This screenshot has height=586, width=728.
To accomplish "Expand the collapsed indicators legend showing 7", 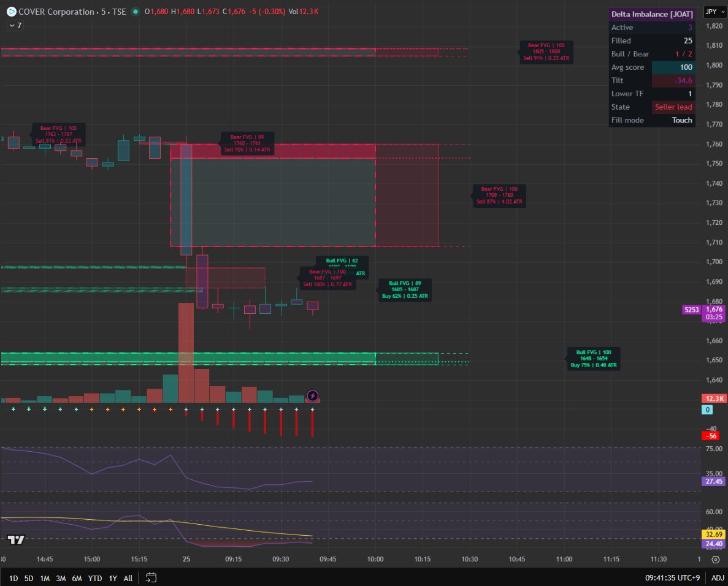I will click(15, 26).
